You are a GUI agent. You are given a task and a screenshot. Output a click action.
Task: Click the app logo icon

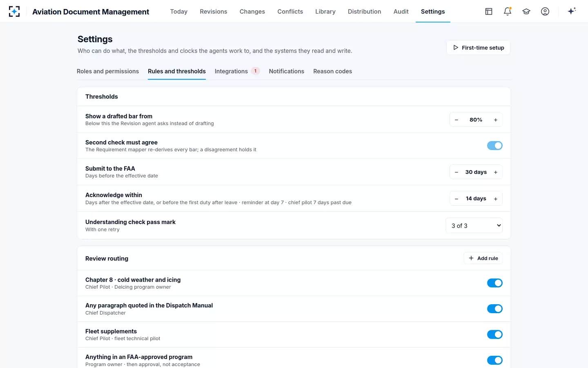click(x=14, y=11)
